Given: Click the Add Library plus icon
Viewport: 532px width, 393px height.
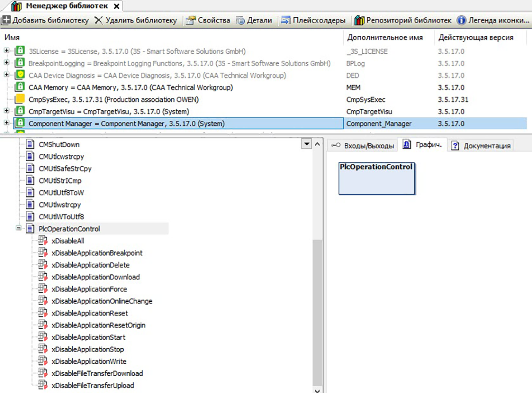Looking at the screenshot, I should pyautogui.click(x=6, y=20).
